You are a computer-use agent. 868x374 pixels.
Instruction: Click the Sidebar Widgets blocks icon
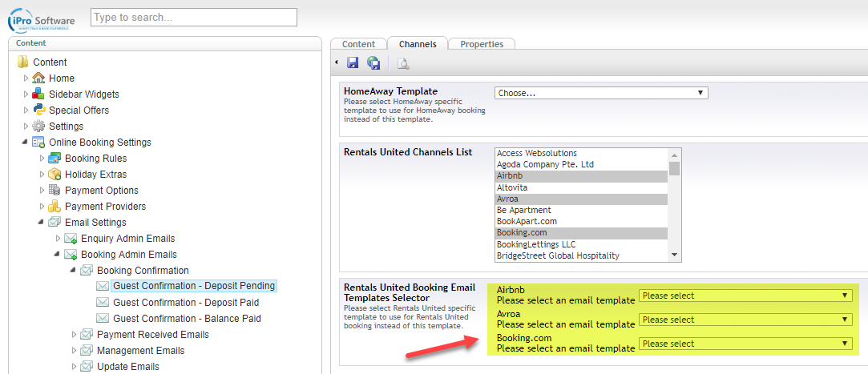38,94
